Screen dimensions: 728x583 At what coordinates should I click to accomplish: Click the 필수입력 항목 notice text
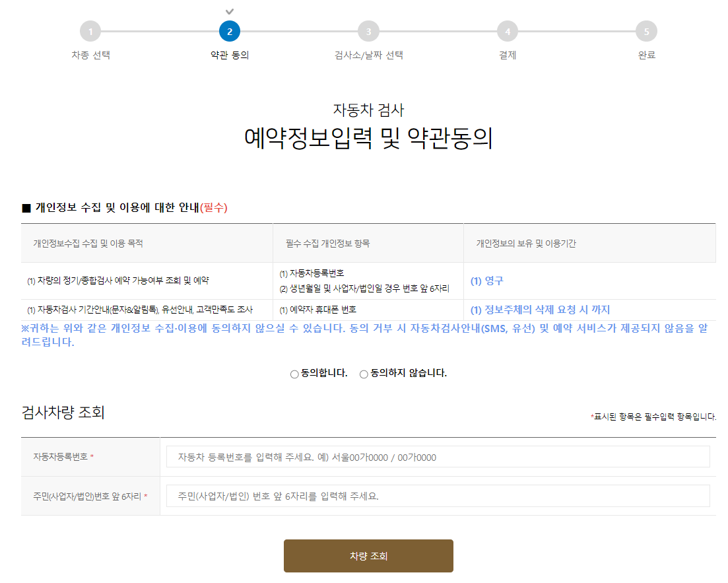[653, 417]
